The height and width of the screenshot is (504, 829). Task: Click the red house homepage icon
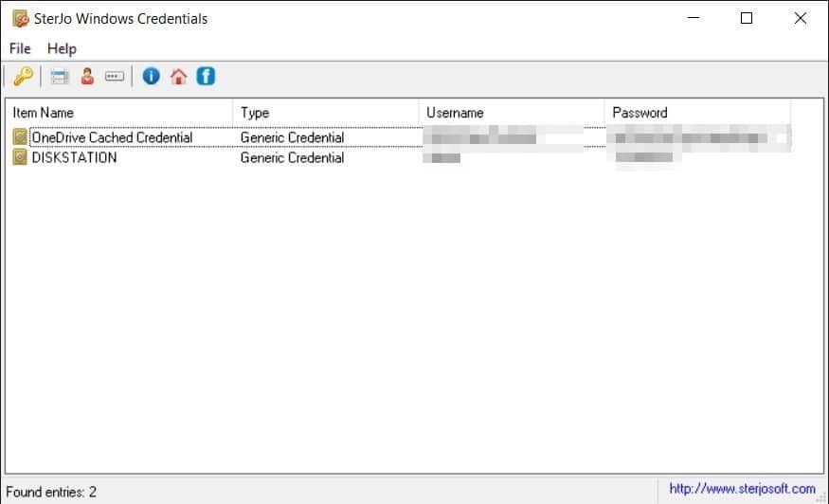(x=179, y=77)
